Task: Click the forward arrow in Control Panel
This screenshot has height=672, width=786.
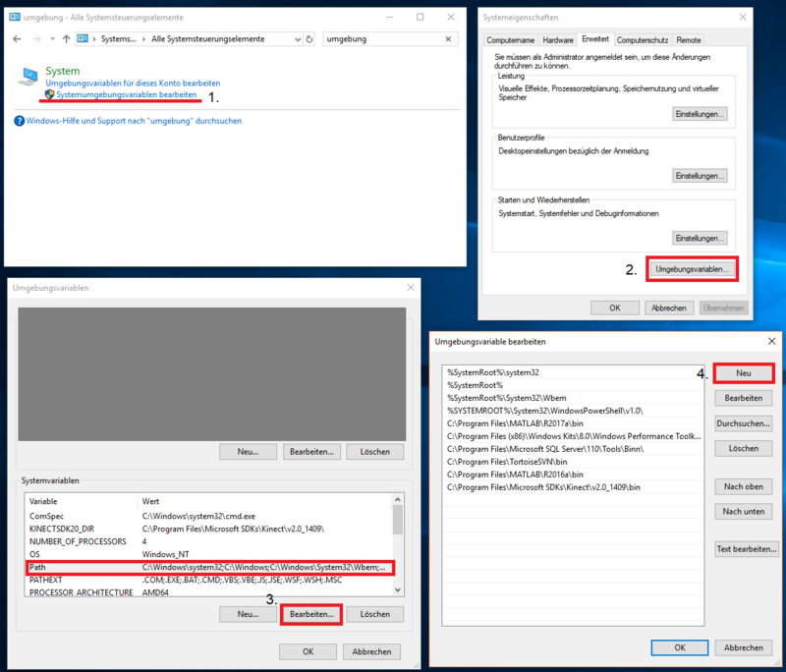Action: pos(35,38)
